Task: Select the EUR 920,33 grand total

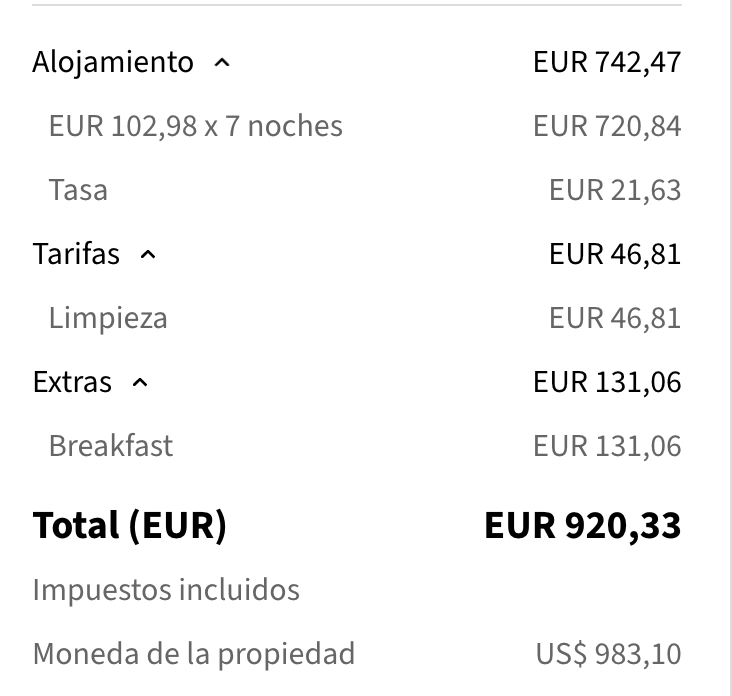Action: coord(582,525)
